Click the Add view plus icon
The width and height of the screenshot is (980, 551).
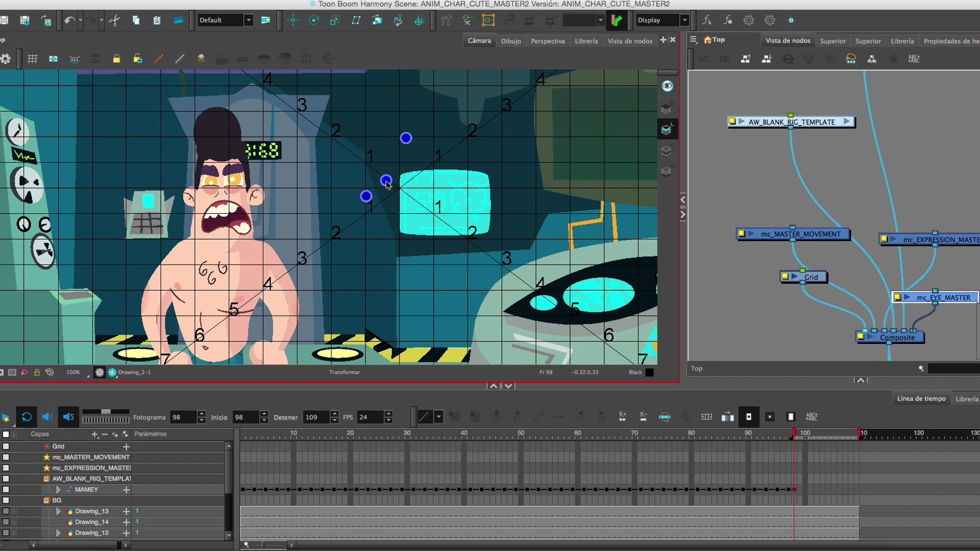coord(663,40)
